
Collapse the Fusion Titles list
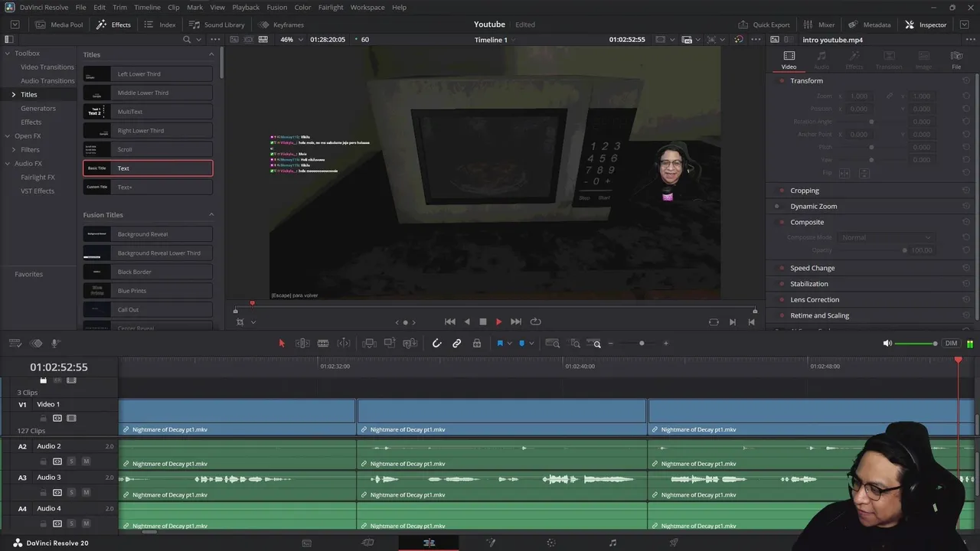click(211, 215)
